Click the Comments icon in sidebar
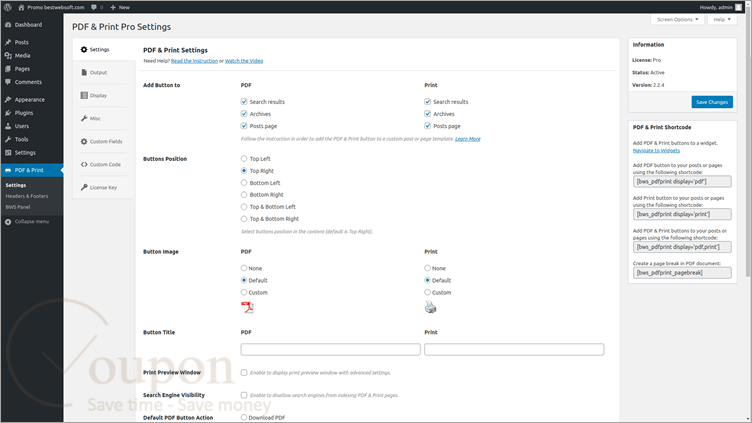This screenshot has width=752, height=423. 8,82
